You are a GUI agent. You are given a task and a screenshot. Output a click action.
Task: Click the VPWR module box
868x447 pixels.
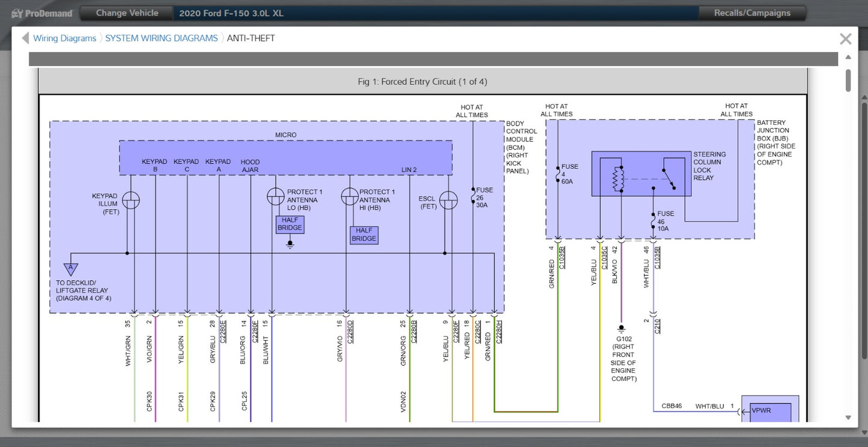click(770, 409)
